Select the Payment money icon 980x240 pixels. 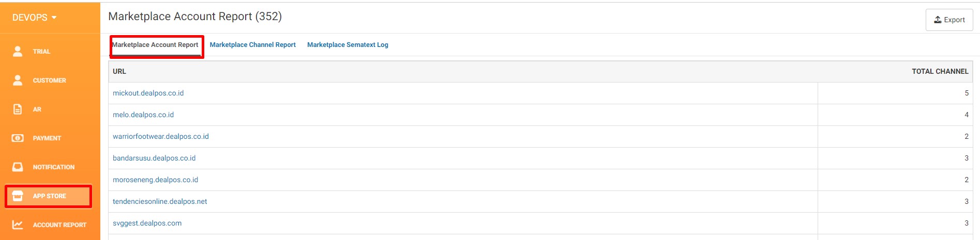(18, 138)
